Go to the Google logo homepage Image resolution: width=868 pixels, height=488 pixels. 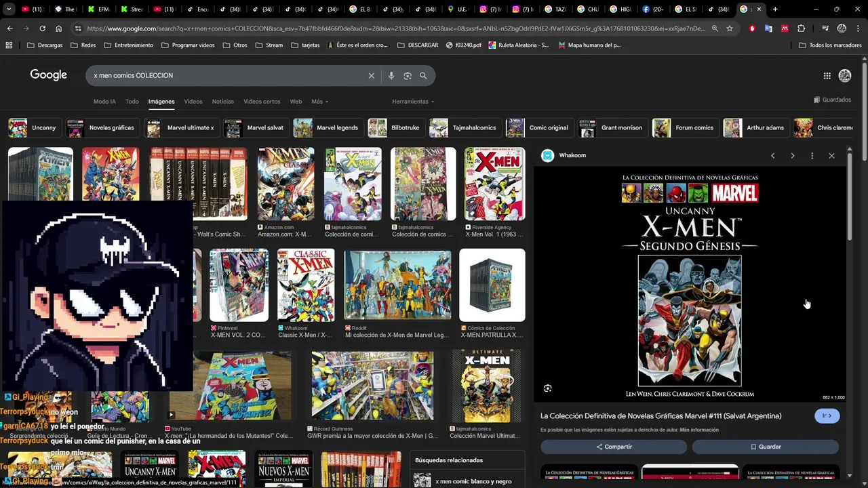pos(49,75)
